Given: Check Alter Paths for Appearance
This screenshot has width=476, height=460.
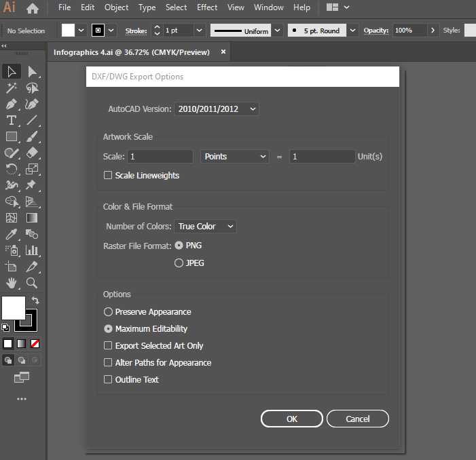Looking at the screenshot, I should tap(108, 363).
